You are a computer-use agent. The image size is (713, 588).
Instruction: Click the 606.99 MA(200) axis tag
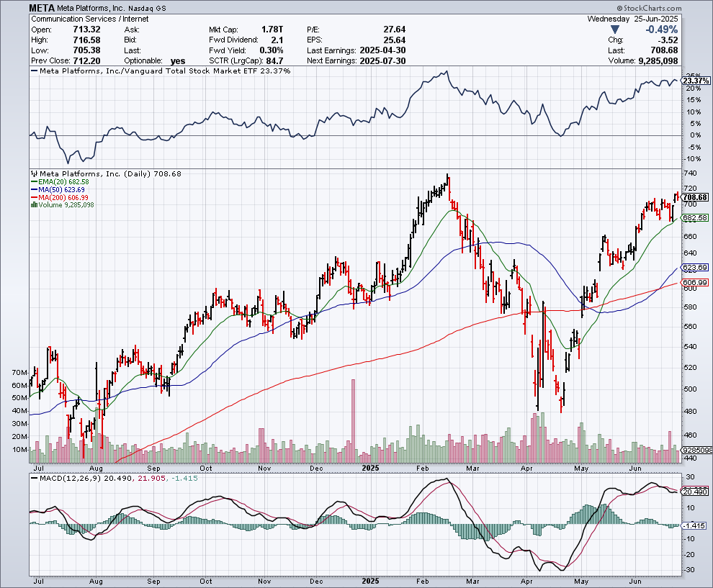tap(696, 283)
